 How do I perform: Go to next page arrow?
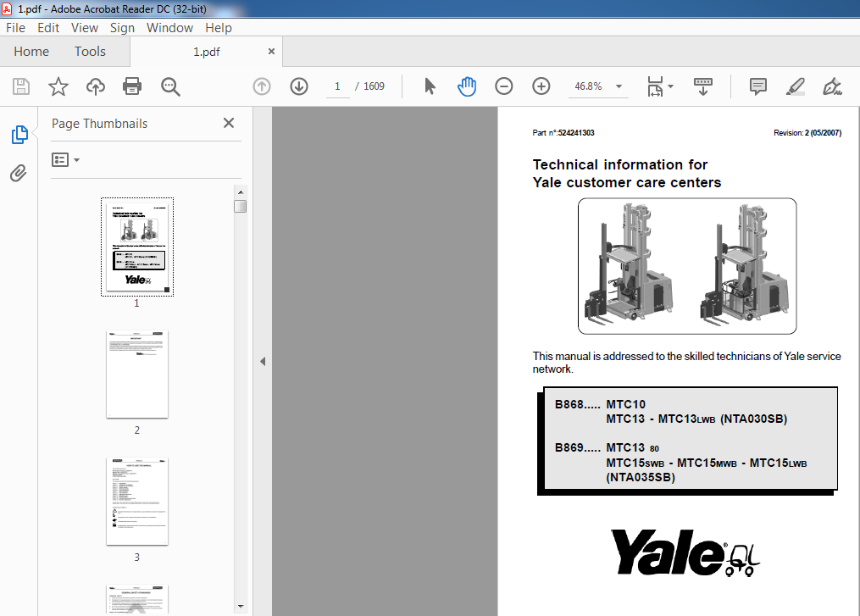click(299, 86)
